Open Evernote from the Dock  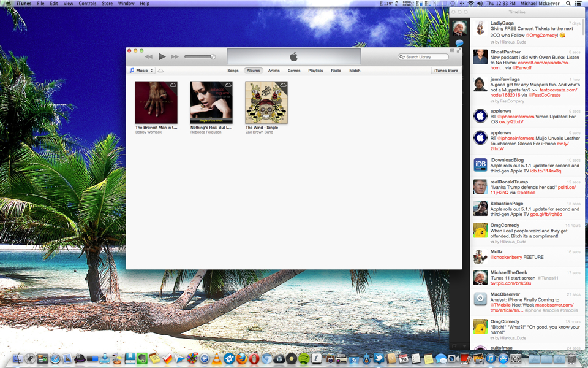(141, 359)
